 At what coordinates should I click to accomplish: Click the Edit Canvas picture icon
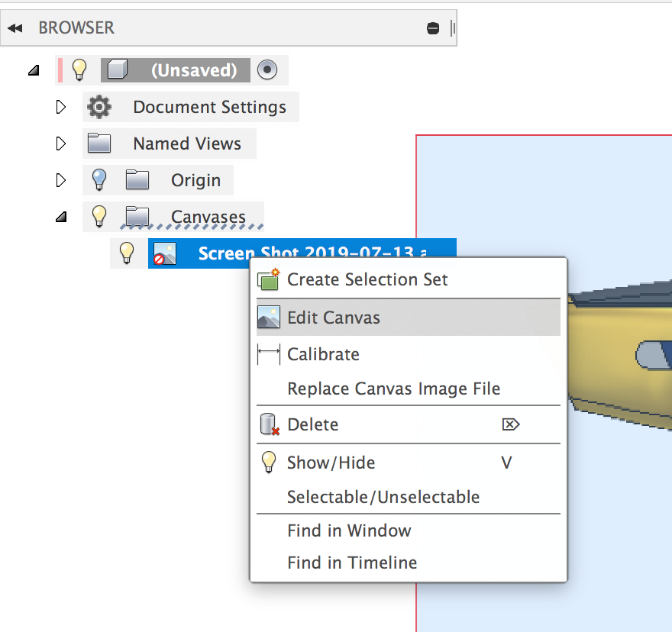268,317
